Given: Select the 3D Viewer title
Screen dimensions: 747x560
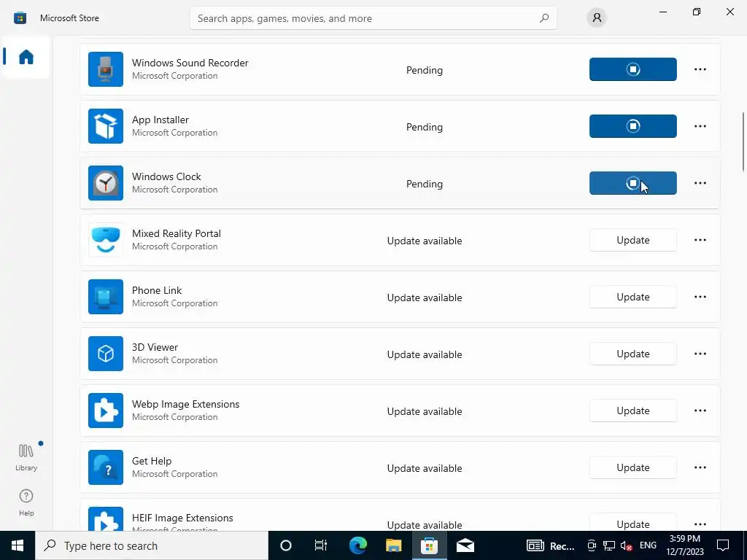Looking at the screenshot, I should point(155,347).
